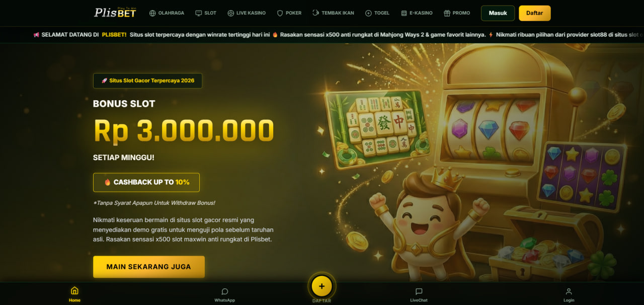Select the Slot menu item
644x305 pixels.
point(206,13)
